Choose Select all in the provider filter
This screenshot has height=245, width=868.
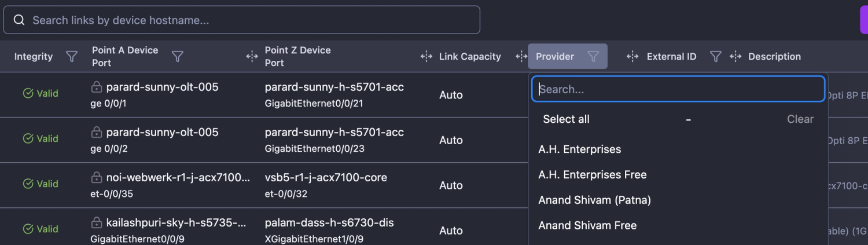(566, 119)
